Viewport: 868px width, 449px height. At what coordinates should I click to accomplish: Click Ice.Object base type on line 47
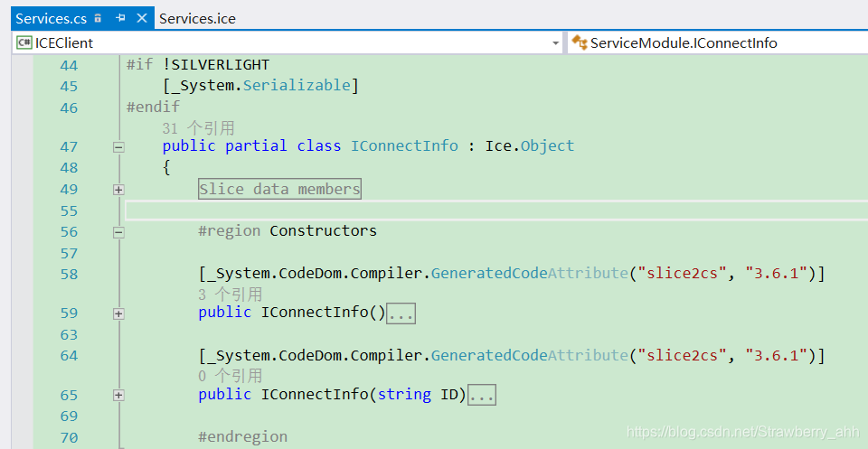[x=530, y=146]
